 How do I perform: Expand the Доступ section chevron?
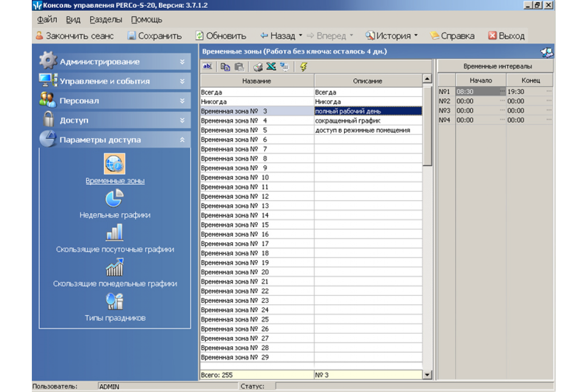pyautogui.click(x=182, y=121)
